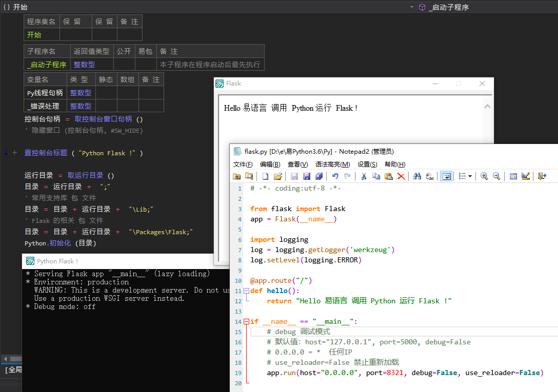Click the Save Copy icon in Notepad2
This screenshot has width=558, height=392.
(319, 176)
